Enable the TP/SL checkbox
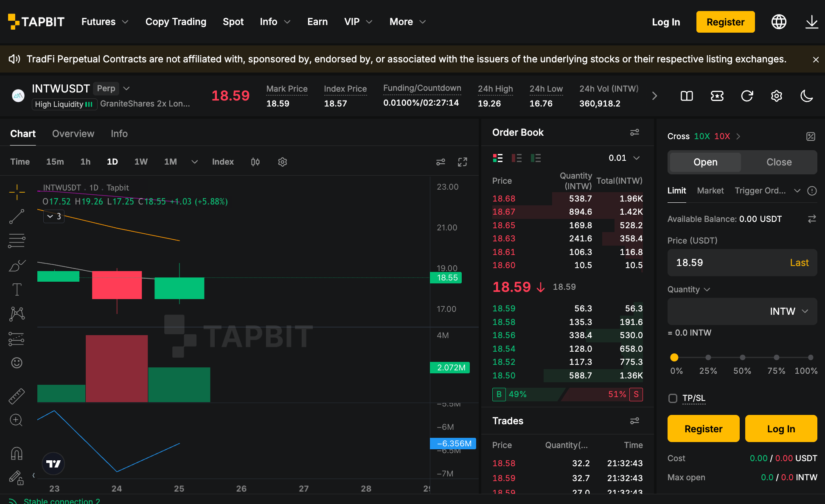825x504 pixels. tap(673, 398)
